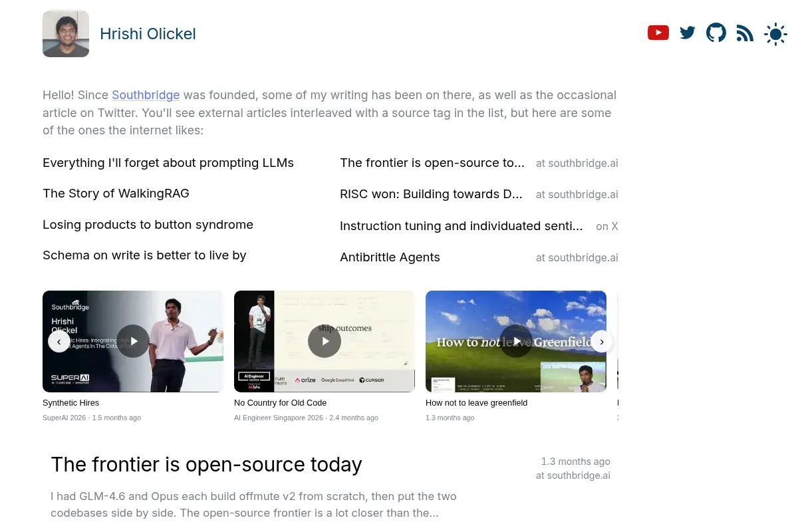
Task: Click How not to leave greenfield caption
Action: click(476, 403)
